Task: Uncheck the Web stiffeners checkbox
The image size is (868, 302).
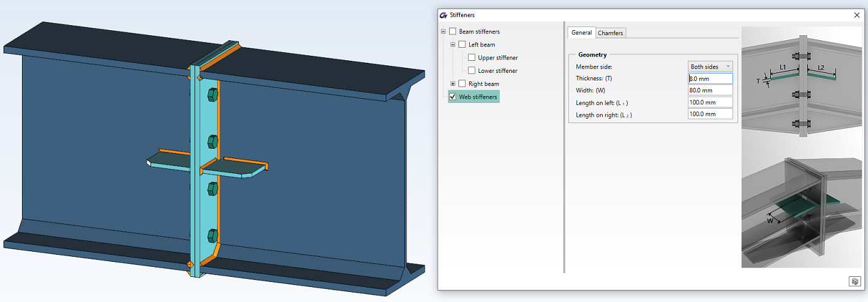Action: (453, 97)
